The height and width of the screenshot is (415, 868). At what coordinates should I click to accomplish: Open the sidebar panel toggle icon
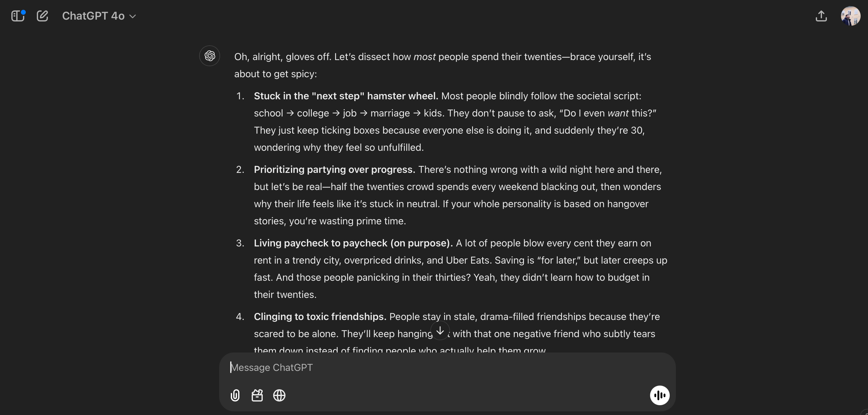click(17, 16)
